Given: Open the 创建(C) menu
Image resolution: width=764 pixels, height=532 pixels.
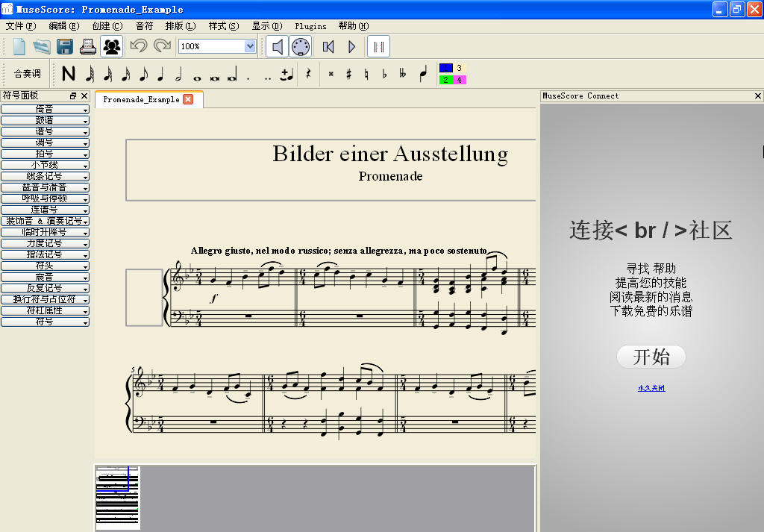Looking at the screenshot, I should pos(107,26).
